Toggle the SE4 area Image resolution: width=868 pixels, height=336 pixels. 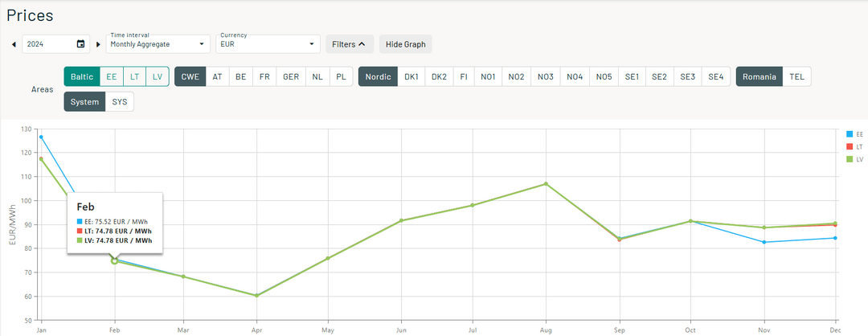[716, 77]
